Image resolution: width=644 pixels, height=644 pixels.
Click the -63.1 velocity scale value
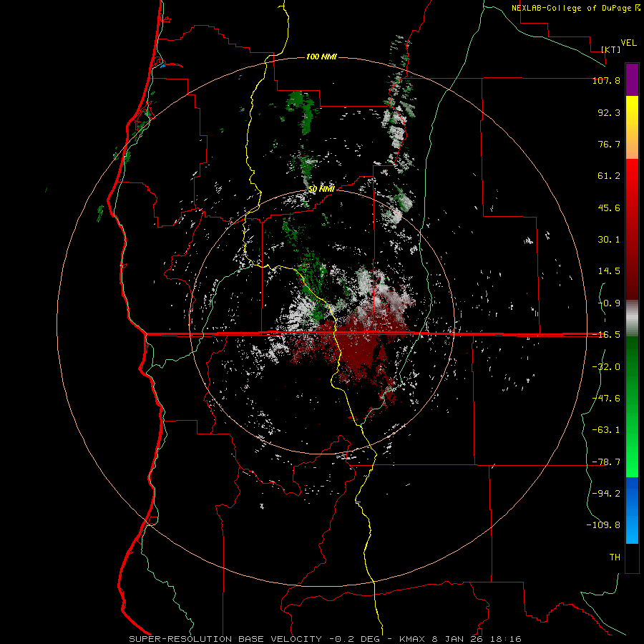click(606, 430)
